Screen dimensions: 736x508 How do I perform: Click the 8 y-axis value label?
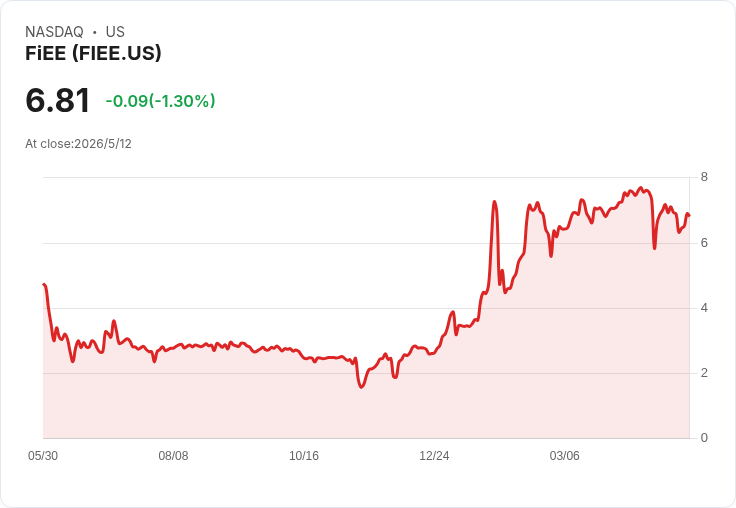pyautogui.click(x=704, y=177)
